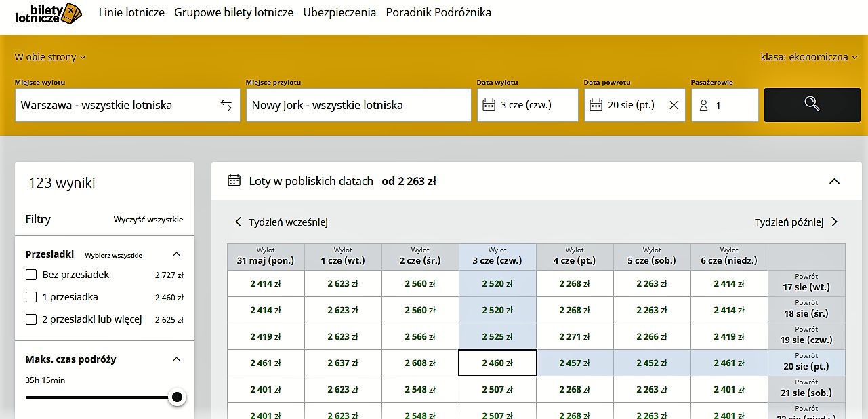Click the passenger person icon

coord(703,105)
